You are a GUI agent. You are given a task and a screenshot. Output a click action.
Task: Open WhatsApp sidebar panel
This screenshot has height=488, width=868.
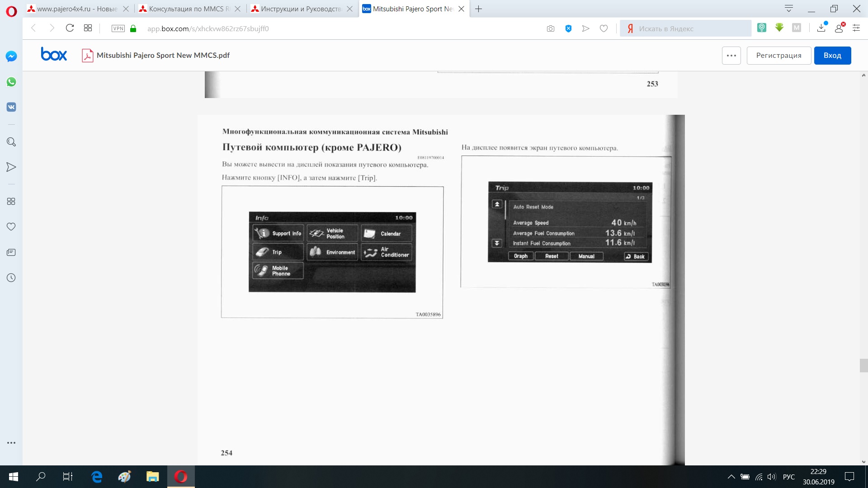tap(11, 82)
